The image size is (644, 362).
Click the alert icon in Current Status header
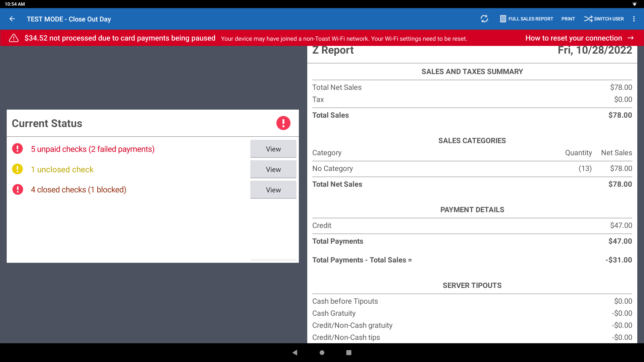point(283,123)
